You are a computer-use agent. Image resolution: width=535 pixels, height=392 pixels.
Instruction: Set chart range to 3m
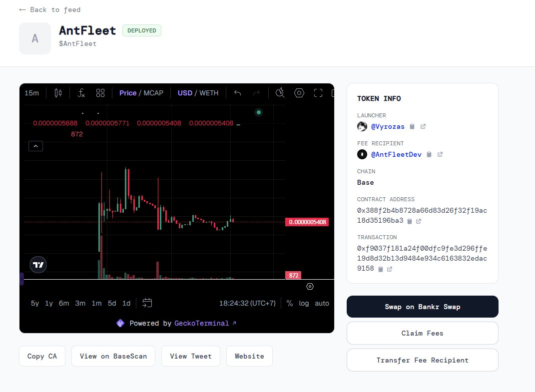80,303
